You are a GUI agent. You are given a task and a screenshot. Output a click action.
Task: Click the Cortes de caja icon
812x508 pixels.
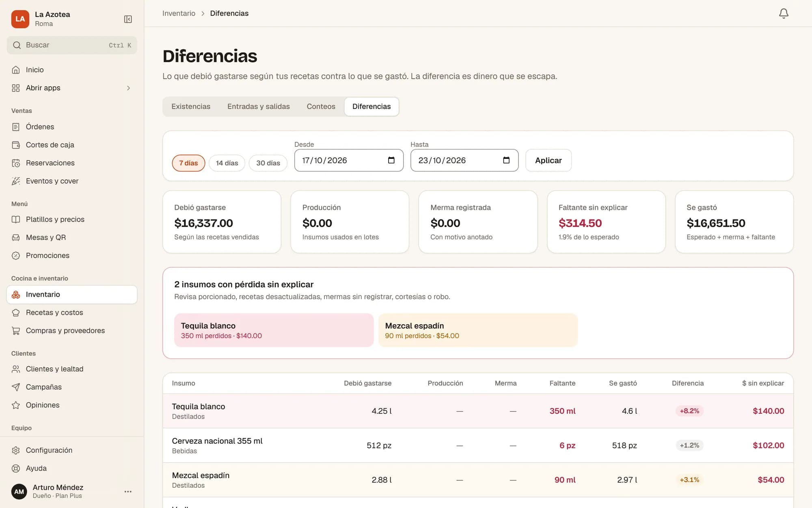click(x=16, y=145)
